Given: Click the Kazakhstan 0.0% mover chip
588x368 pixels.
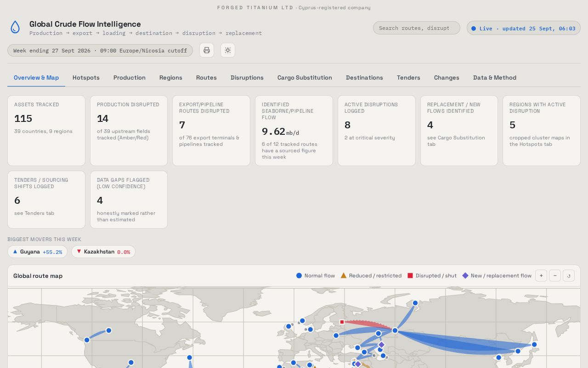Looking at the screenshot, I should tap(103, 252).
